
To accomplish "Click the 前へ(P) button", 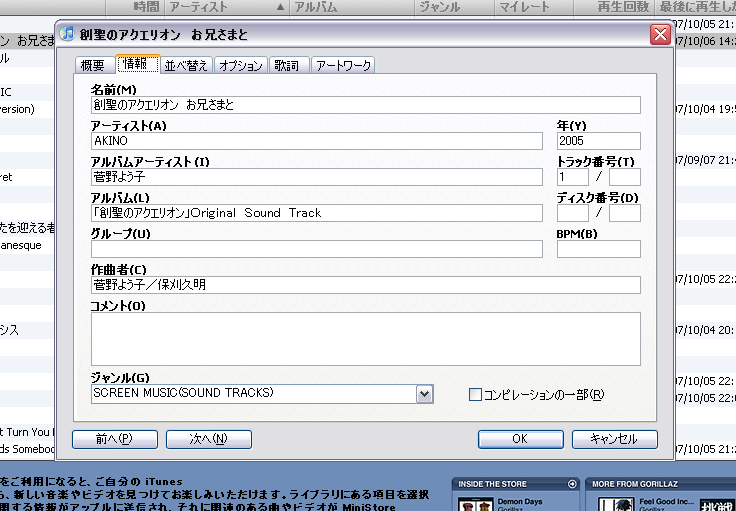I will 115,439.
